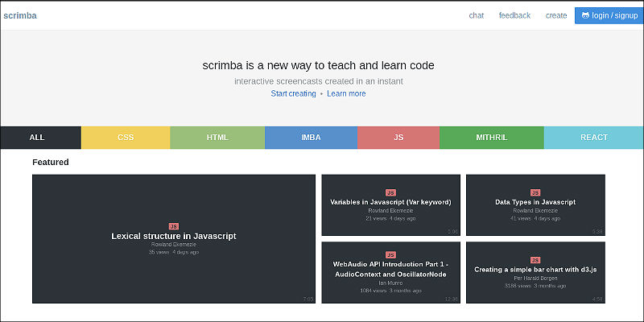Click the 1084 views text
Viewport: 644px width, 322px height.
coord(374,291)
